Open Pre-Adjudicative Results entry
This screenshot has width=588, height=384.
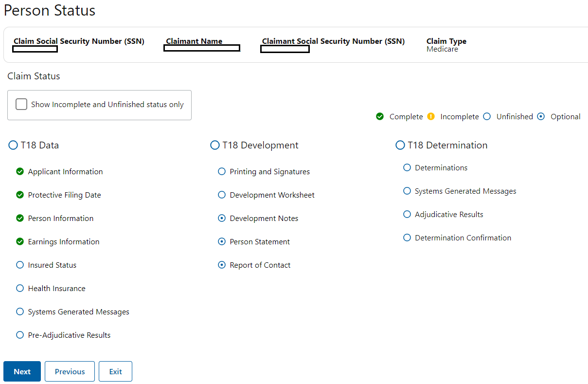tap(69, 335)
